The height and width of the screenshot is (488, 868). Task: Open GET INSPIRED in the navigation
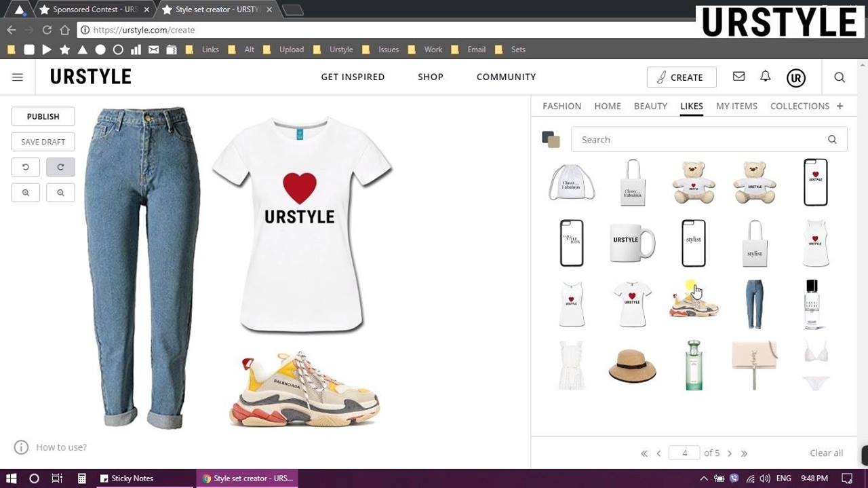(x=353, y=77)
